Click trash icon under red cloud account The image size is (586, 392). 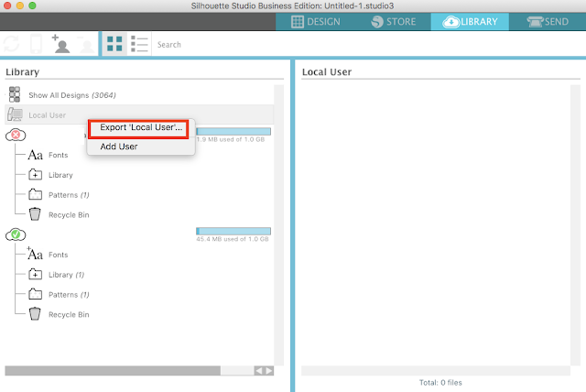[x=35, y=214]
